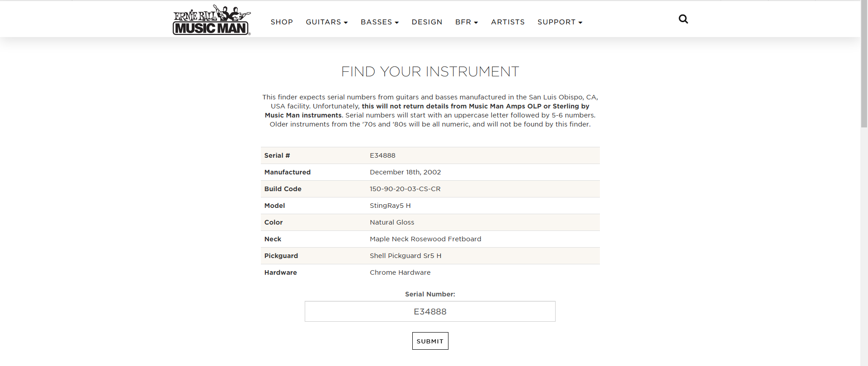Click the vertical page scrollbar thumb

click(x=864, y=63)
